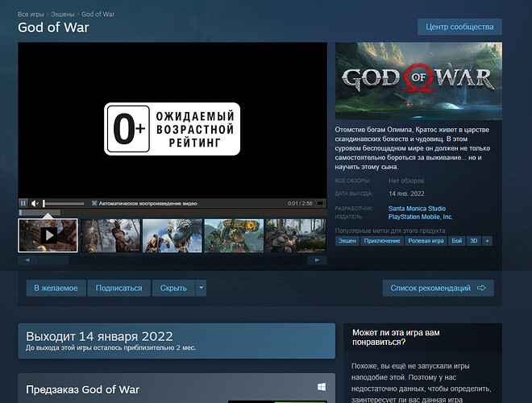The width and height of the screenshot is (532, 403).
Task: Open the Список рекомендаций queue
Action: click(438, 288)
